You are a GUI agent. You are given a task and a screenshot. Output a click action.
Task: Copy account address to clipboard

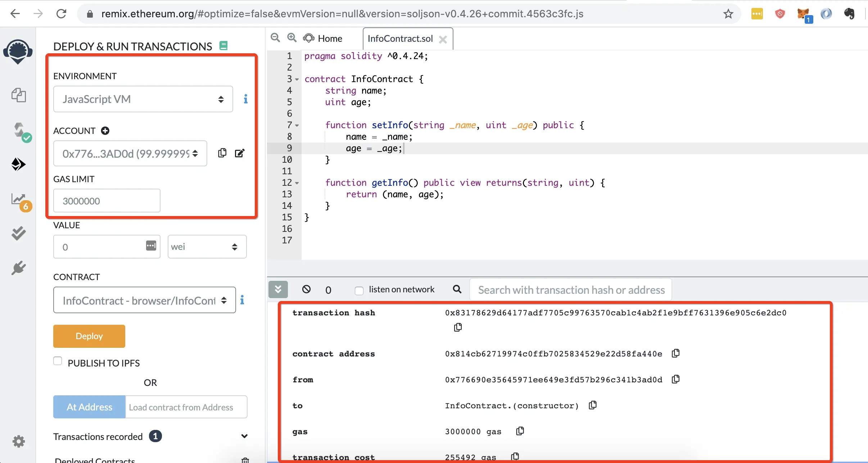point(222,153)
